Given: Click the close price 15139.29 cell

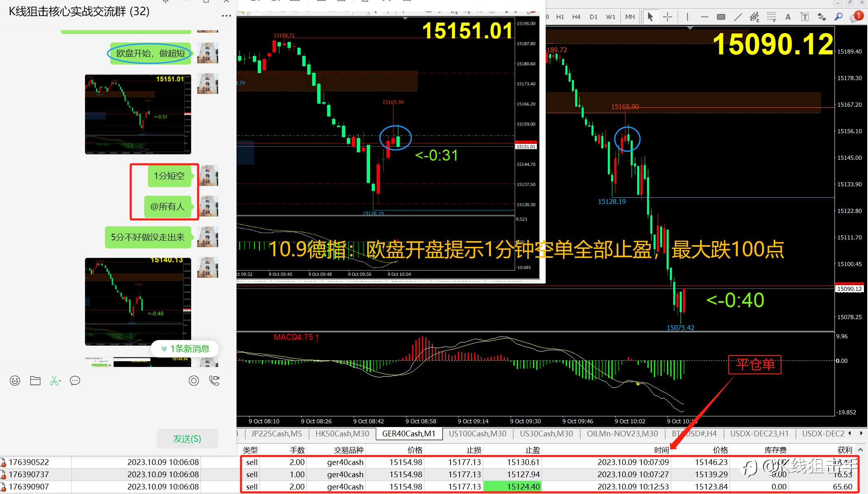Looking at the screenshot, I should [711, 474].
